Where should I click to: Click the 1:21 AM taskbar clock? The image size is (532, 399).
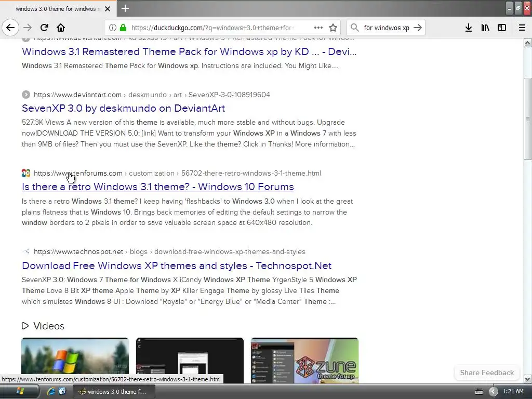coord(513,391)
